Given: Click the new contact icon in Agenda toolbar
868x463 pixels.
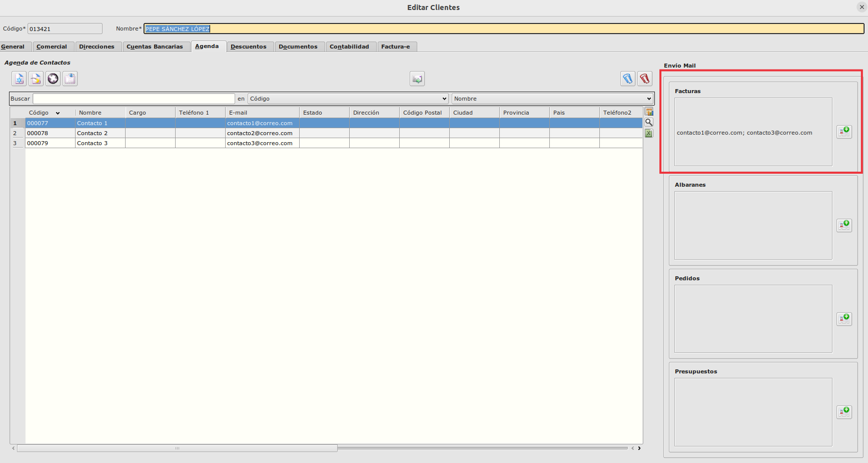Looking at the screenshot, I should (19, 79).
